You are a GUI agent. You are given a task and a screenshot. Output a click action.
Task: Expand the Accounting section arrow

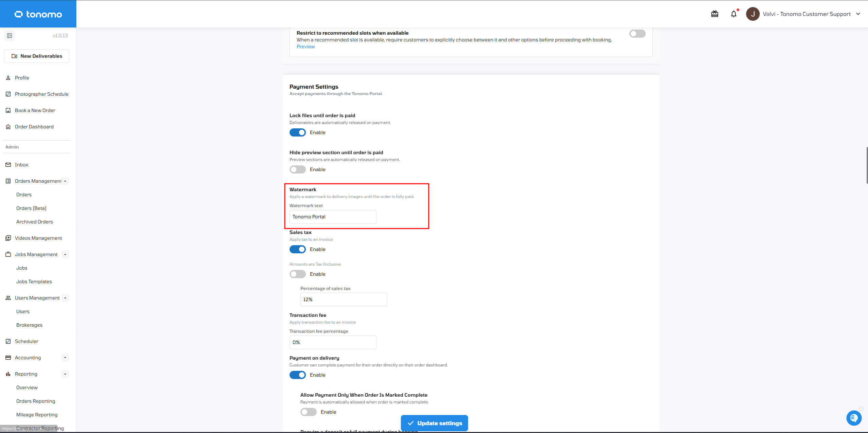click(65, 358)
